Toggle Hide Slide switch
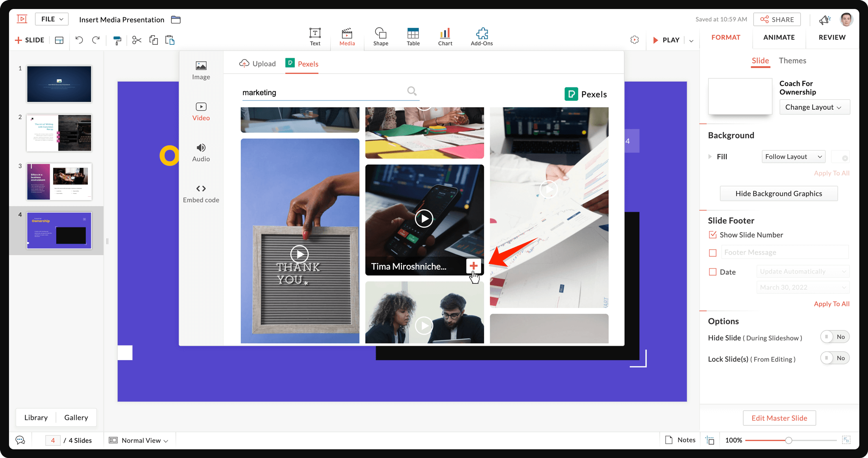Viewport: 868px width, 458px height. 835,337
